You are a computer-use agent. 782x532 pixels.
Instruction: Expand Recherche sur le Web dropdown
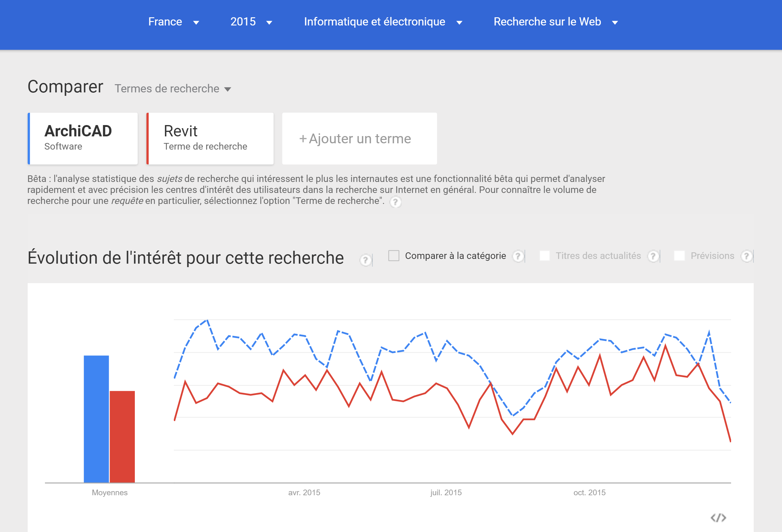coord(556,22)
